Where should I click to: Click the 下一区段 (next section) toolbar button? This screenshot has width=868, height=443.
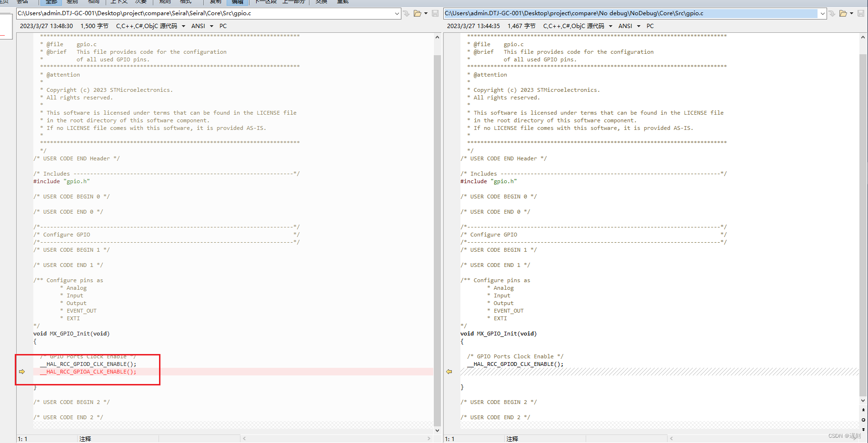tap(266, 2)
